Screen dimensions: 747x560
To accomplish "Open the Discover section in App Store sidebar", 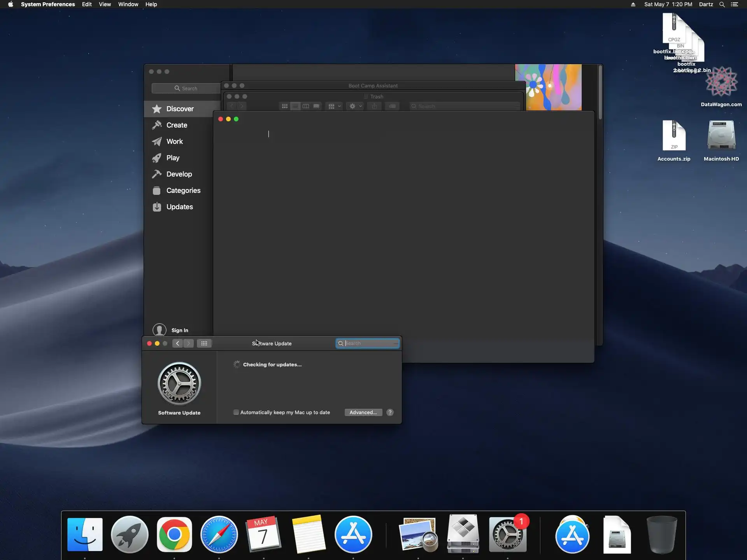I will coord(179,109).
